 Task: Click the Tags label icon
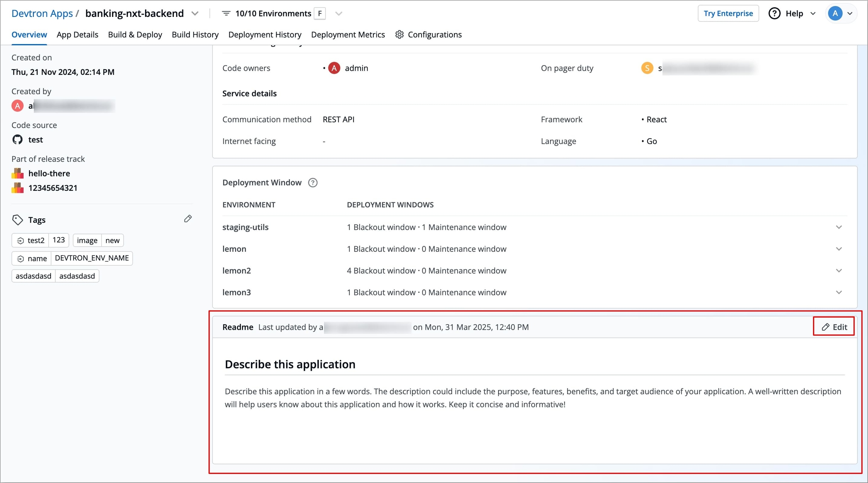pyautogui.click(x=17, y=220)
